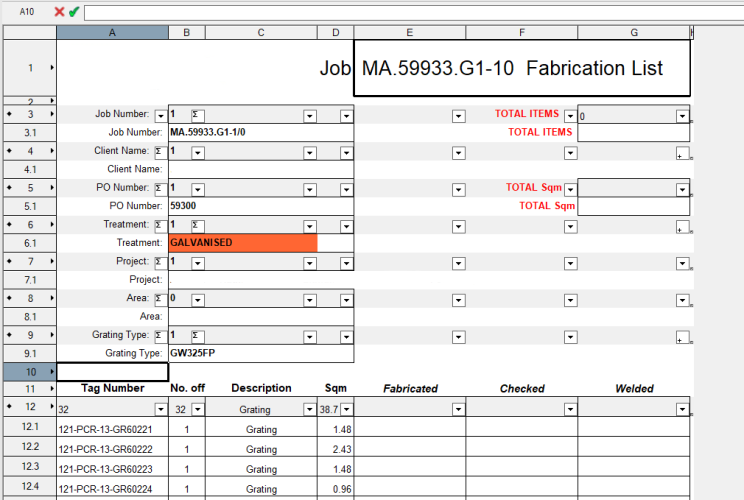Screen dimensions: 744x500
Task: Click row header 12.3
Action: tap(29, 468)
